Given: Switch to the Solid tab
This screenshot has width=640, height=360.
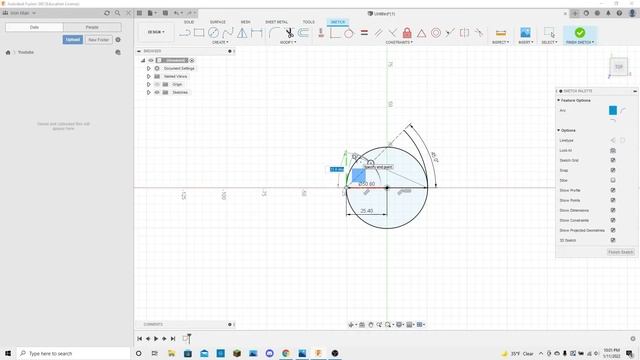Looking at the screenshot, I should 189,22.
